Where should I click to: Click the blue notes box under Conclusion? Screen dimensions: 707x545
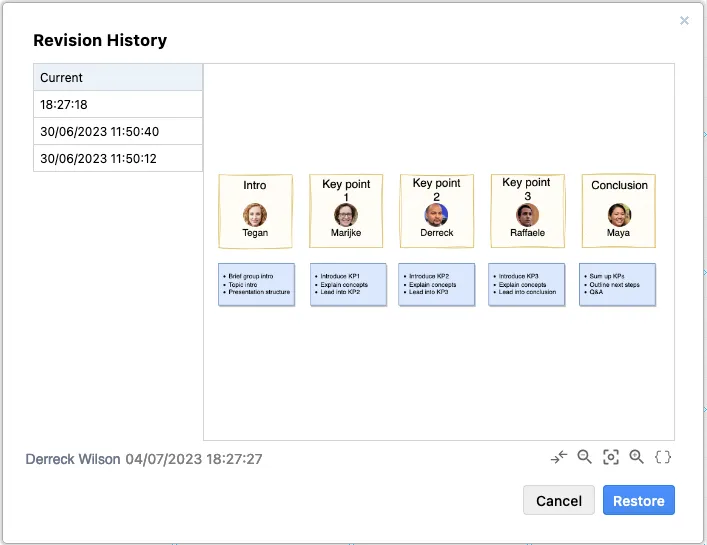click(617, 285)
